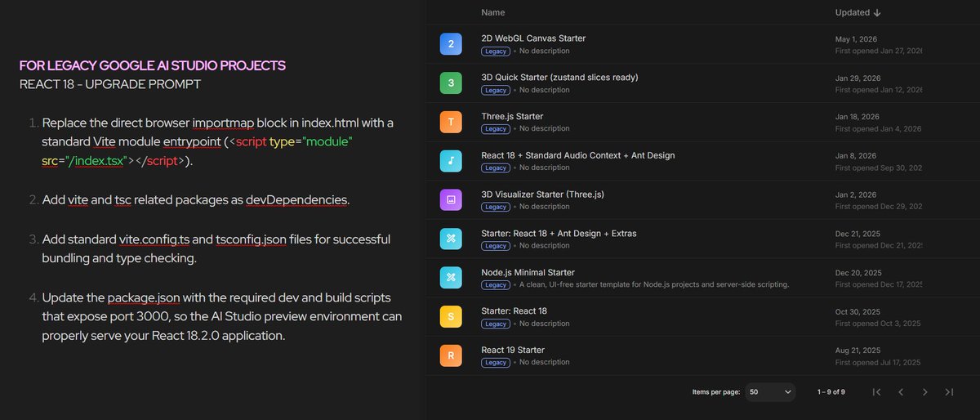Click the Dec 20, 2025 updated date

coord(860,273)
